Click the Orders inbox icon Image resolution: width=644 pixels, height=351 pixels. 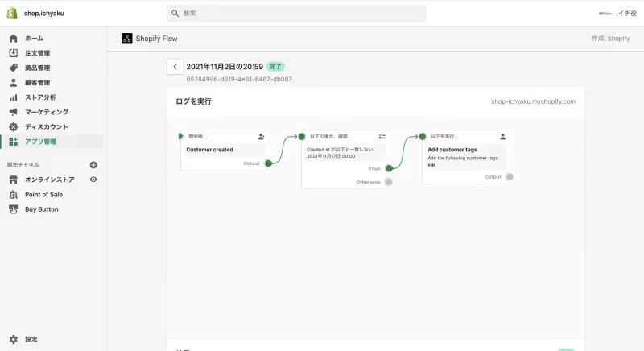coord(13,53)
